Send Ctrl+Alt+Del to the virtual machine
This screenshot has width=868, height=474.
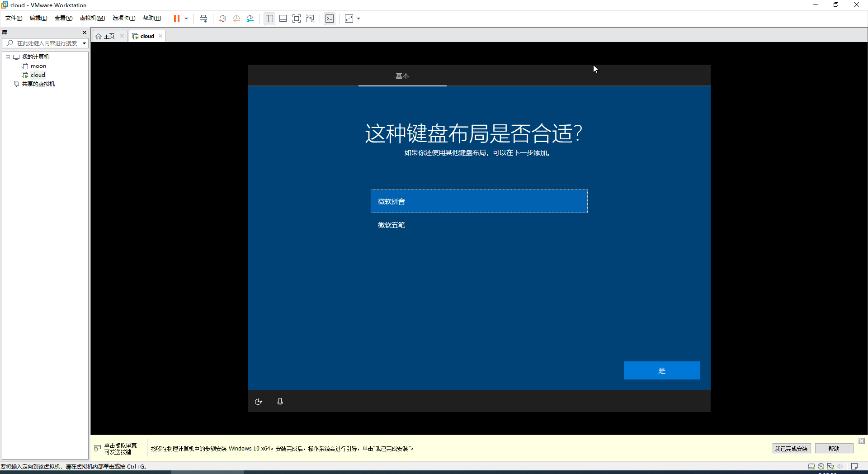coord(203,19)
